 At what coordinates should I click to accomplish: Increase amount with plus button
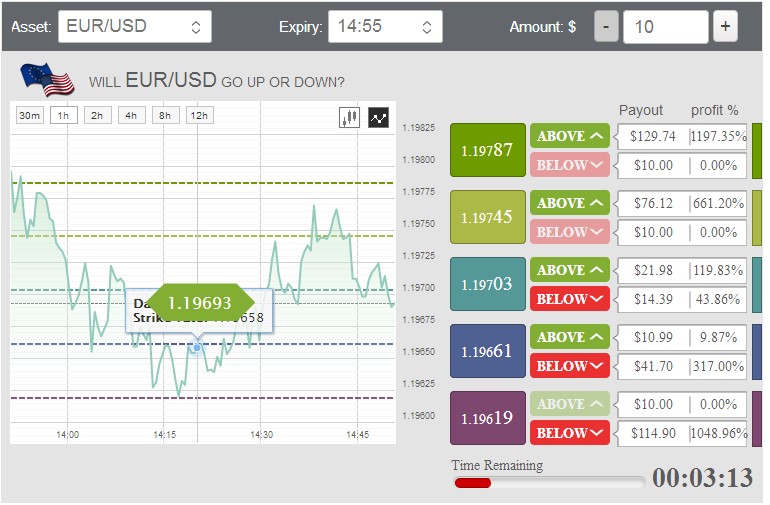click(x=725, y=27)
